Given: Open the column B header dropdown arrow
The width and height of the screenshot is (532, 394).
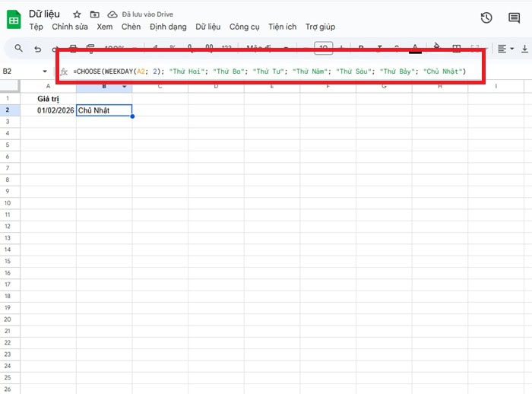Looking at the screenshot, I should [x=124, y=86].
